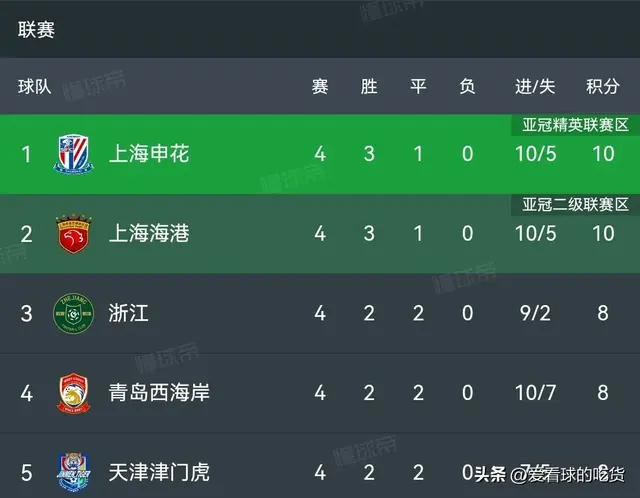Open the 联赛 tab header

pyautogui.click(x=36, y=30)
